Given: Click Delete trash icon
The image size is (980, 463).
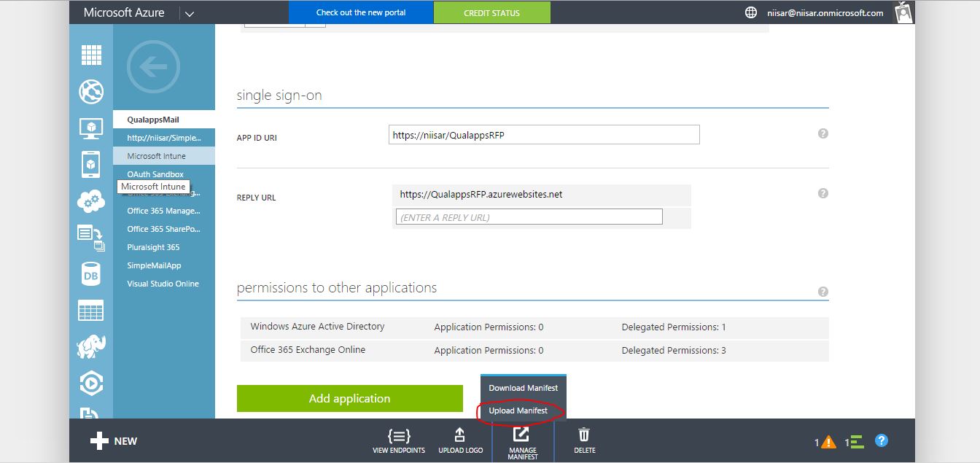Looking at the screenshot, I should [x=584, y=441].
